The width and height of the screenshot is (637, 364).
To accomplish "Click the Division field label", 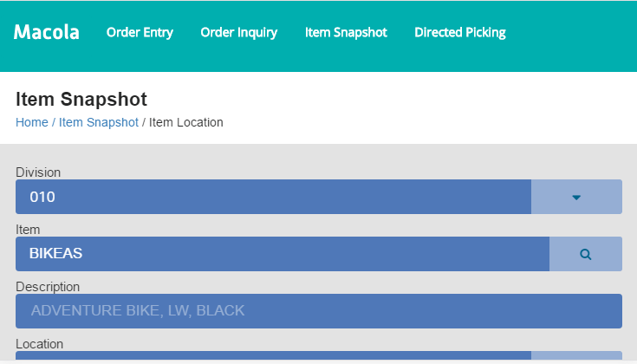I will click(x=38, y=172).
